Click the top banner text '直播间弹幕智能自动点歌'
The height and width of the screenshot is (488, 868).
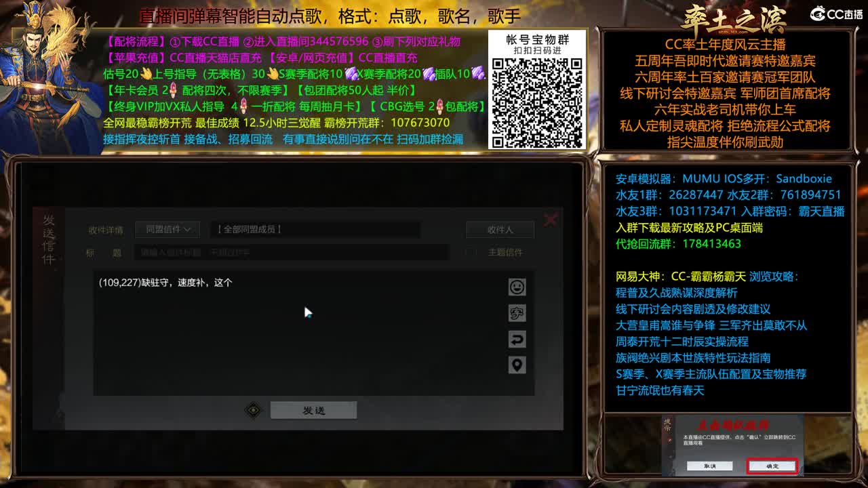coord(235,16)
